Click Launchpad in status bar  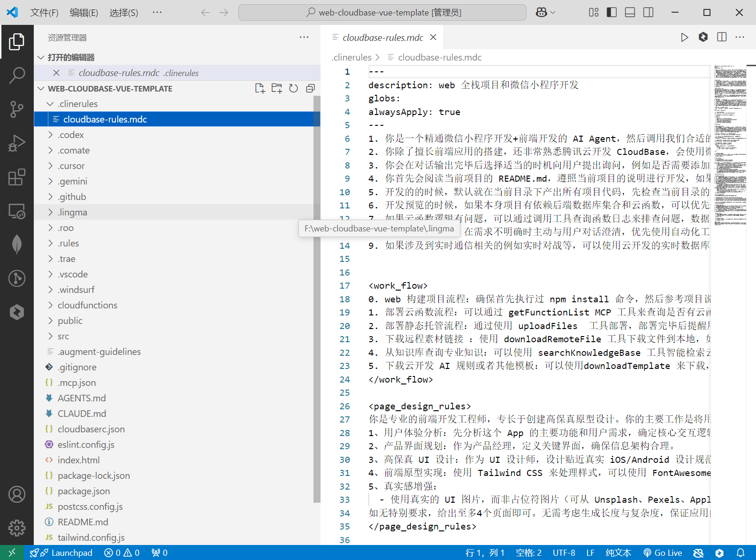coord(61,552)
